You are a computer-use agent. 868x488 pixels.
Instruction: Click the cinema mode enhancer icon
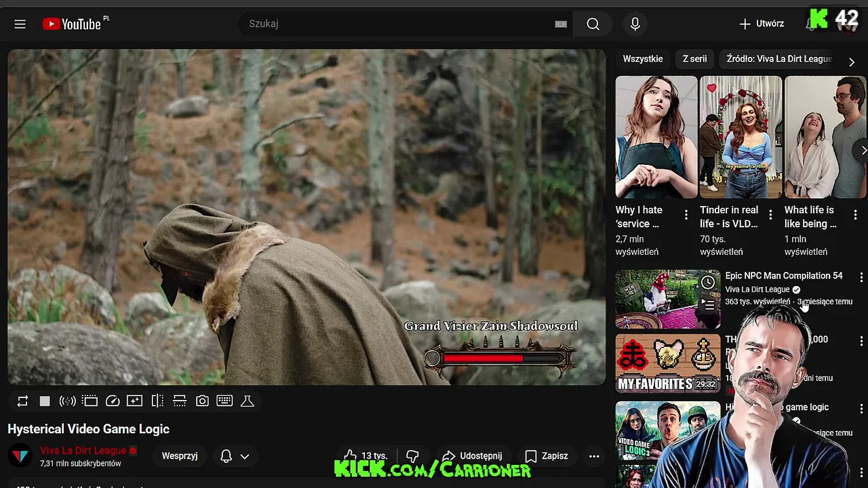click(90, 401)
